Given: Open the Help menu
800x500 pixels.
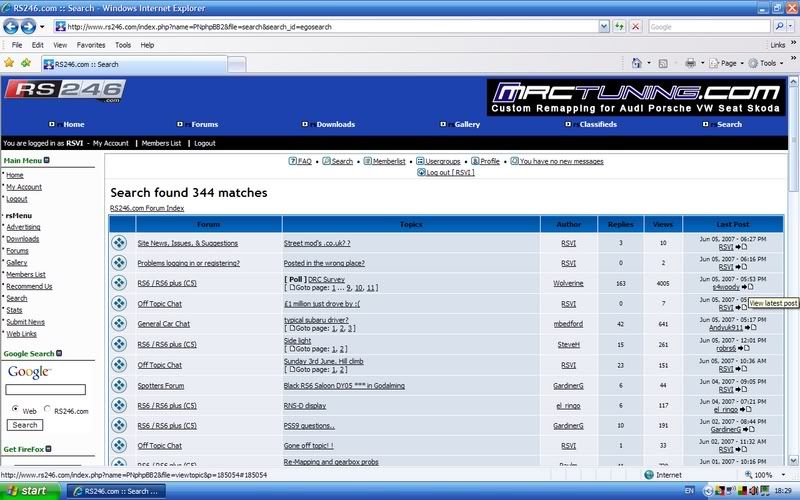Looking at the screenshot, I should 147,45.
